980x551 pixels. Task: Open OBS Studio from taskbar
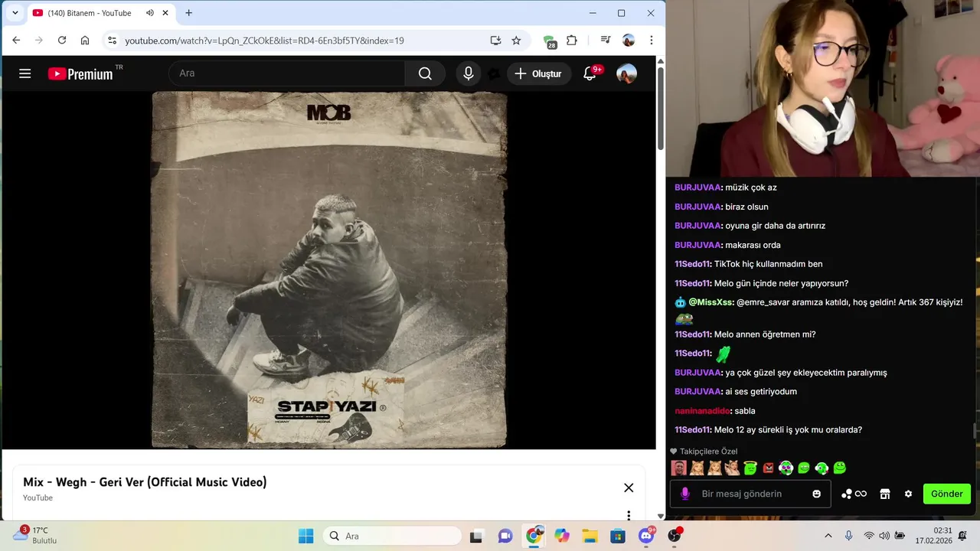click(675, 536)
